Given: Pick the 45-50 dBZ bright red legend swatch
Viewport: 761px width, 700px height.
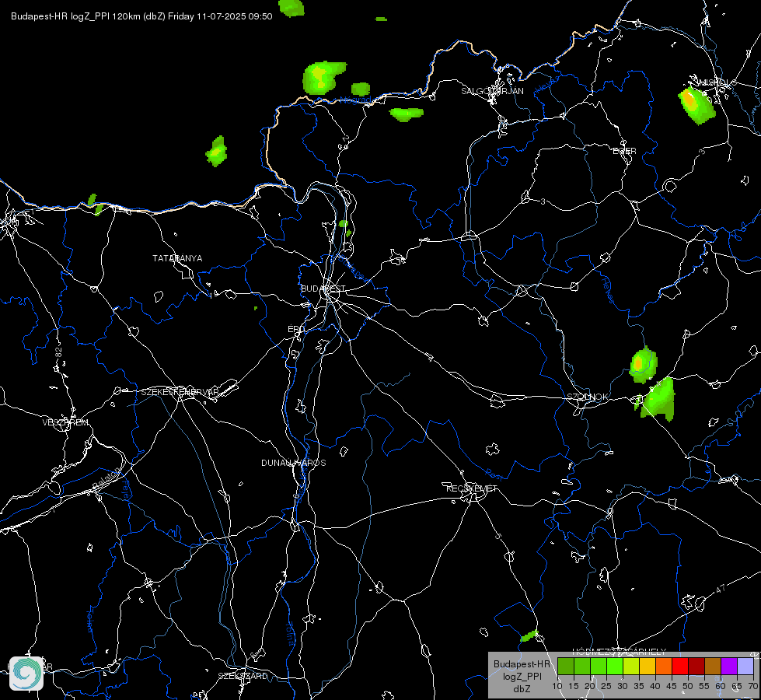Looking at the screenshot, I should [x=680, y=666].
